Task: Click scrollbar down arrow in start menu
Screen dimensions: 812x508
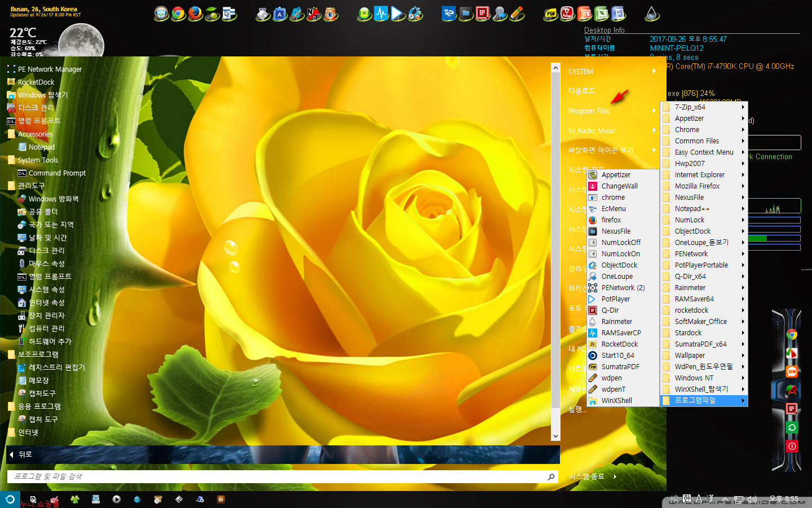Action: click(x=555, y=436)
